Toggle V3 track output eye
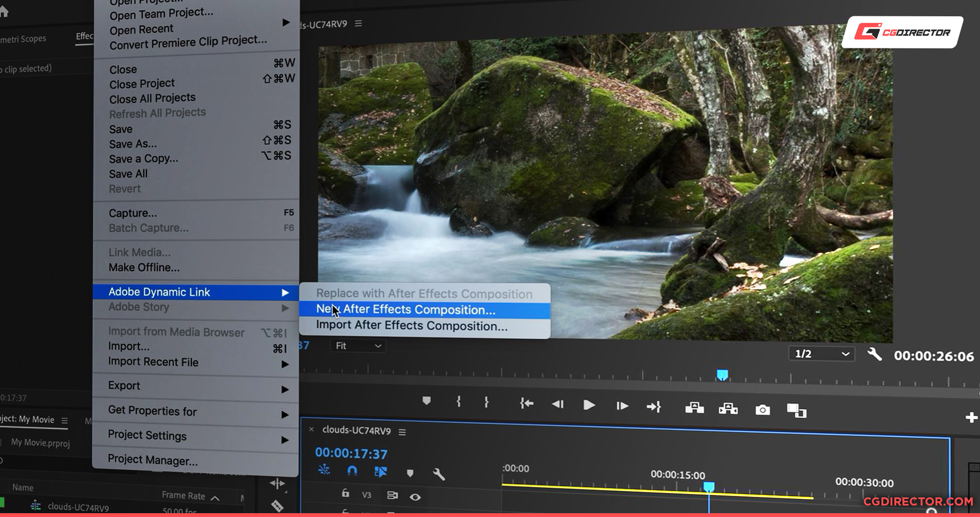This screenshot has width=980, height=517. 415,497
